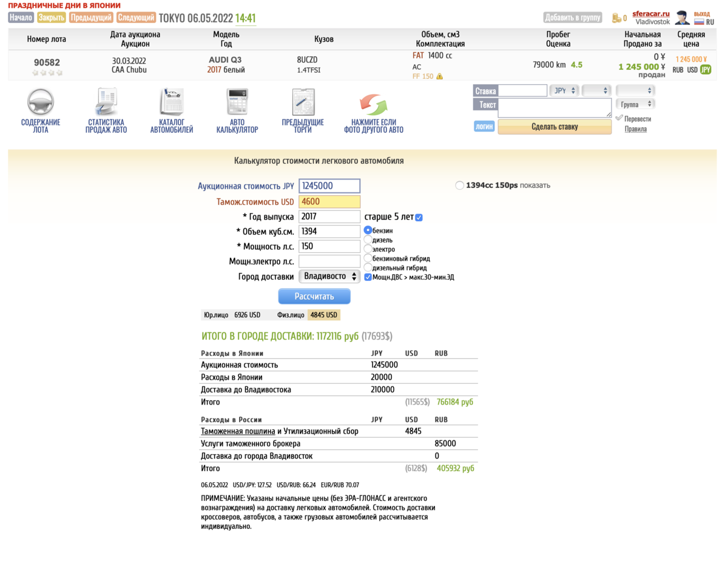Image resolution: width=728 pixels, height=561 pixels.
Task: Click the sold price 1 245 000 ¥
Action: point(642,67)
